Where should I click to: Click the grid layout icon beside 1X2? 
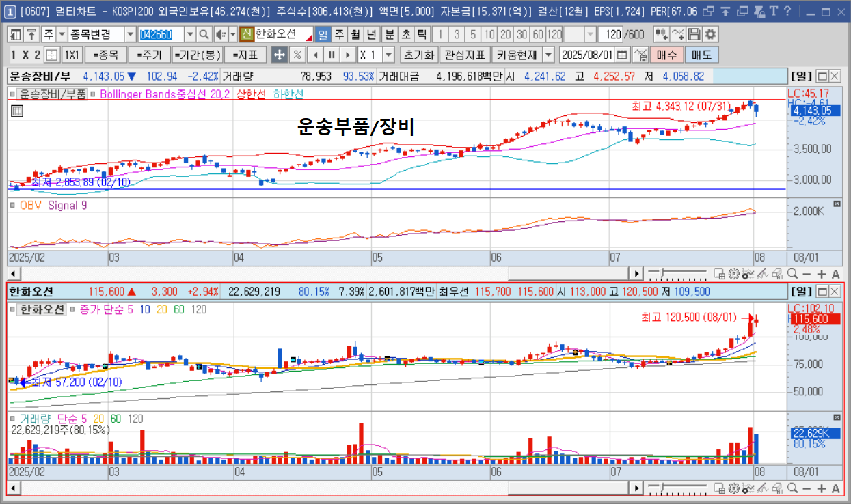point(53,55)
